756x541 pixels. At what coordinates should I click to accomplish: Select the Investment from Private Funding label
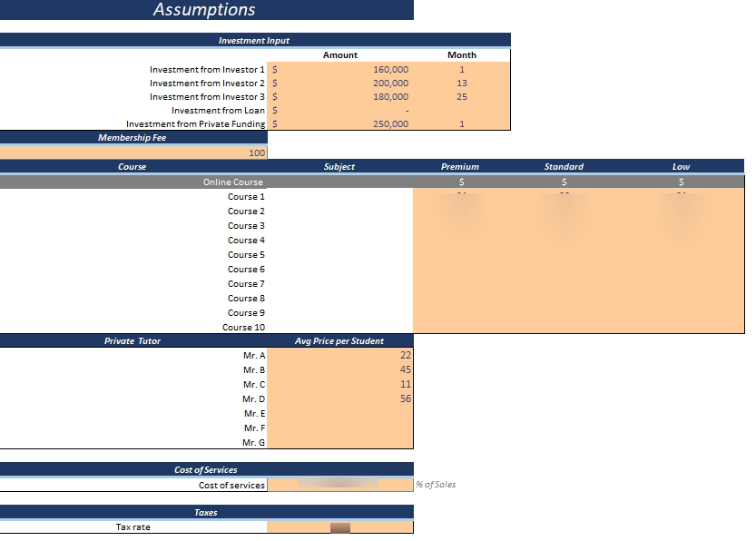(x=196, y=124)
